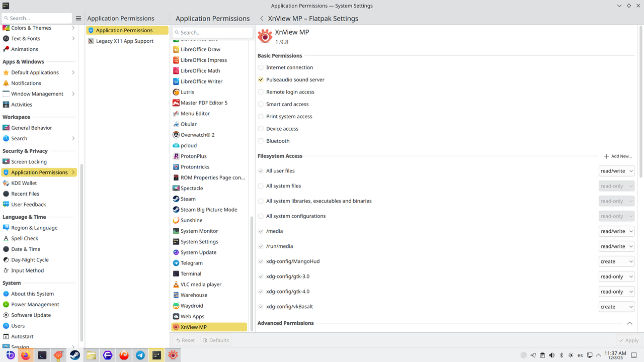Select VLC media player entry
The height and width of the screenshot is (362, 644).
pyautogui.click(x=209, y=284)
